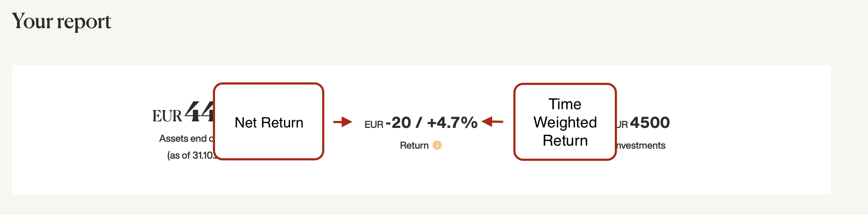Screen dimensions: 868x215
Task: Click the as of 31.10 date text
Action: tap(191, 155)
